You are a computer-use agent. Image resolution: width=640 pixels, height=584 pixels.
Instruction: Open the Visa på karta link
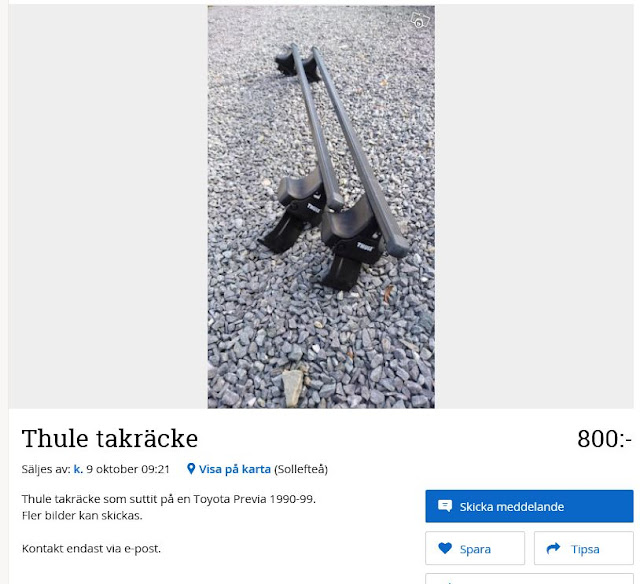[x=235, y=469]
